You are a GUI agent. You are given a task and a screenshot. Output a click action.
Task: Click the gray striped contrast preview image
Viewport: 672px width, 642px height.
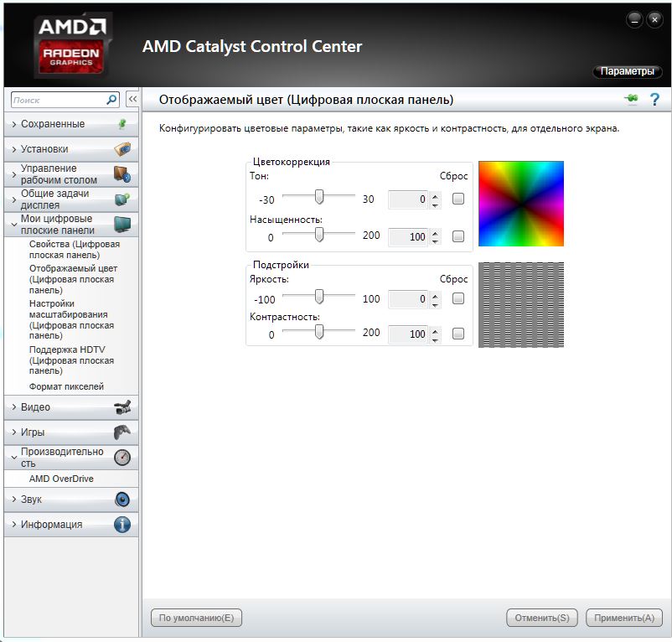coord(520,305)
